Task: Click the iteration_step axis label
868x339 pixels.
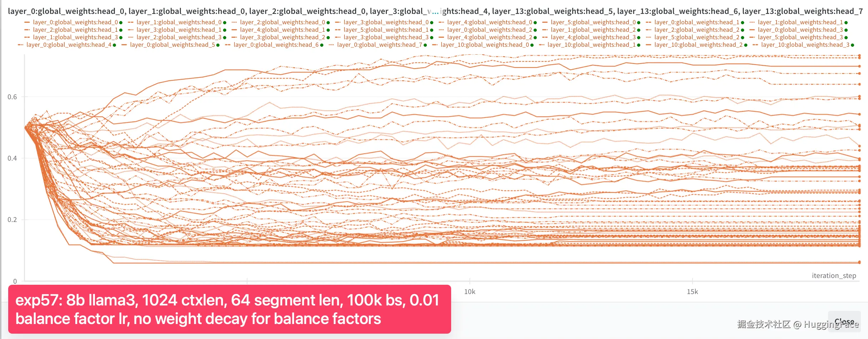Action: tap(834, 275)
